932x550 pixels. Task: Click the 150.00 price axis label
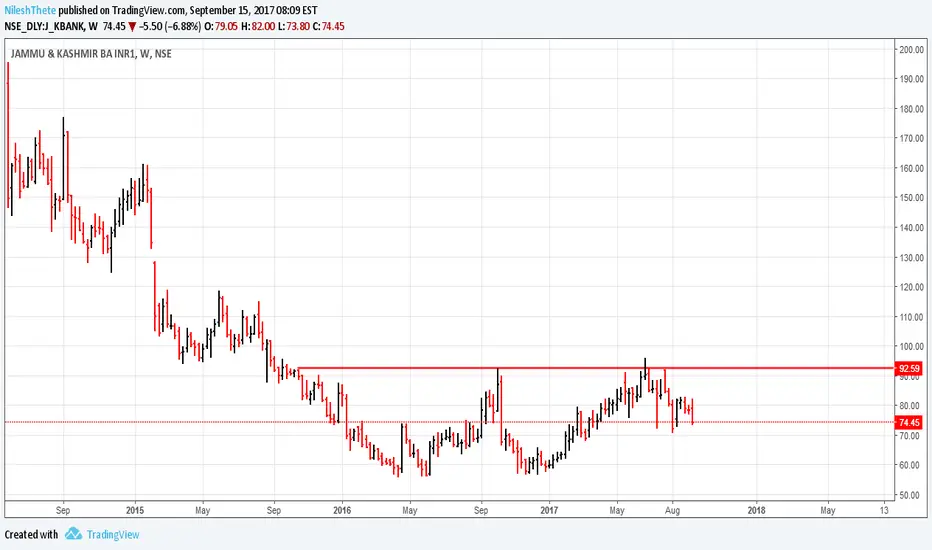[911, 197]
